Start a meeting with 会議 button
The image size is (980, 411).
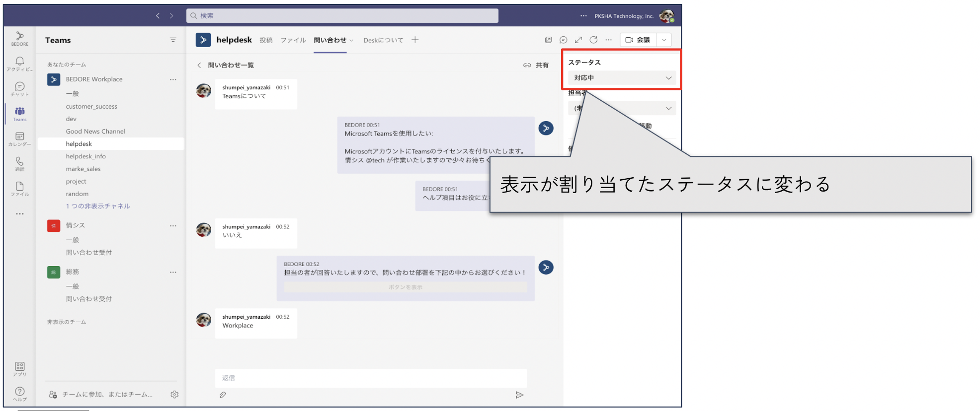click(x=638, y=40)
